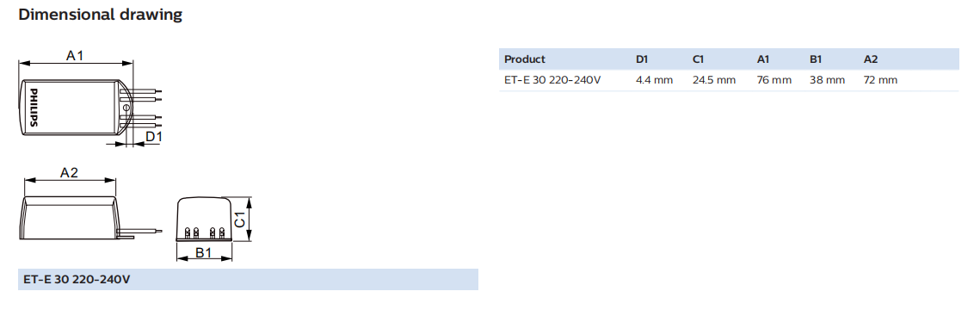Image resolution: width=980 pixels, height=310 pixels.
Task: Click the A2 column header in table
Action: pyautogui.click(x=871, y=59)
